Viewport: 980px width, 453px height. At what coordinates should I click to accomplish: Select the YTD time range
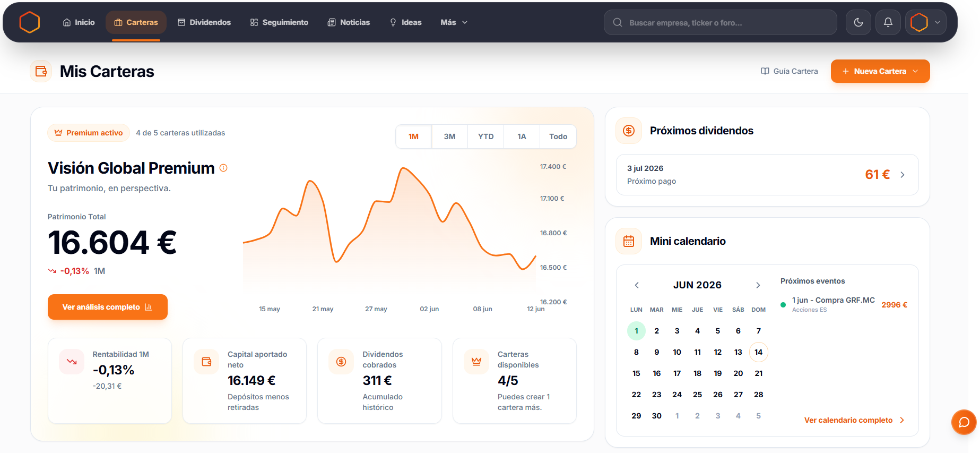pyautogui.click(x=485, y=136)
